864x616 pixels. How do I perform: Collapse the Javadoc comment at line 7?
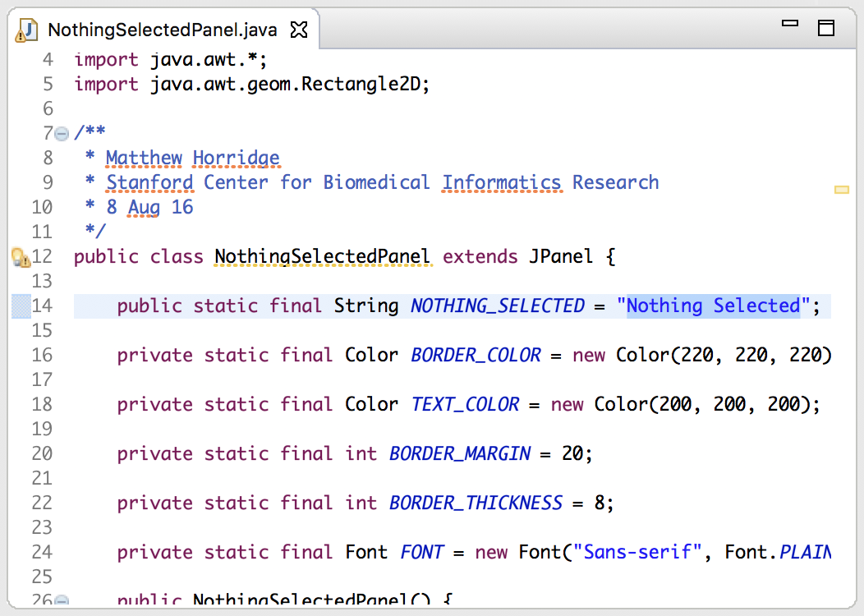click(62, 133)
